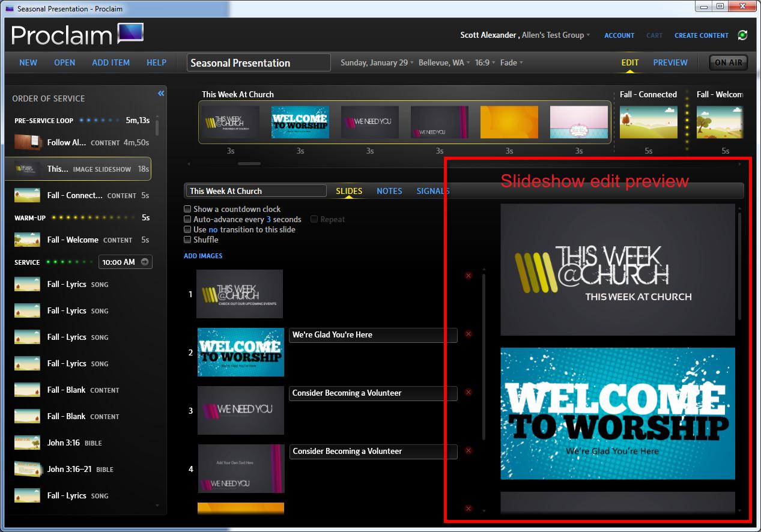Viewport: 761px width, 532px height.
Task: Select the WELCOME TO WORSHIP filmstrip thumbnail
Action: [x=300, y=121]
